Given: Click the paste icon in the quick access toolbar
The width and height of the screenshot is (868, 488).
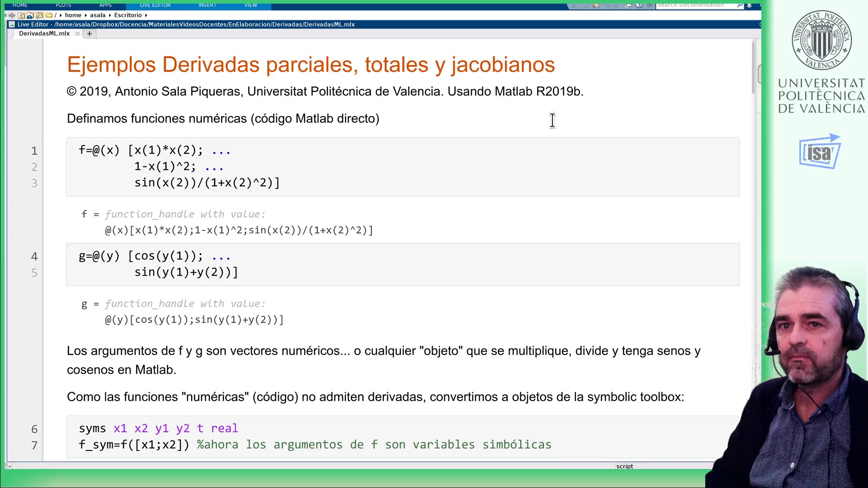Looking at the screenshot, I should pos(596,5).
